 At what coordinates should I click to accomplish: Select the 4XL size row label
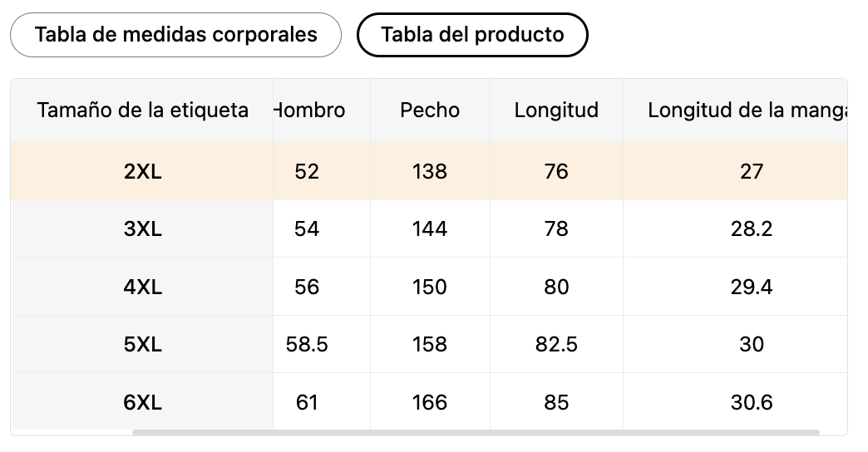[x=142, y=287]
